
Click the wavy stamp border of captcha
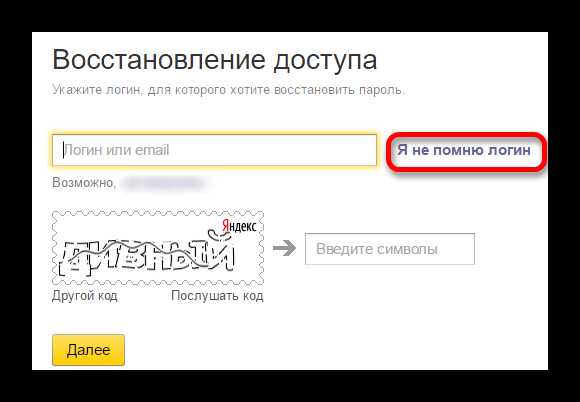[158, 213]
